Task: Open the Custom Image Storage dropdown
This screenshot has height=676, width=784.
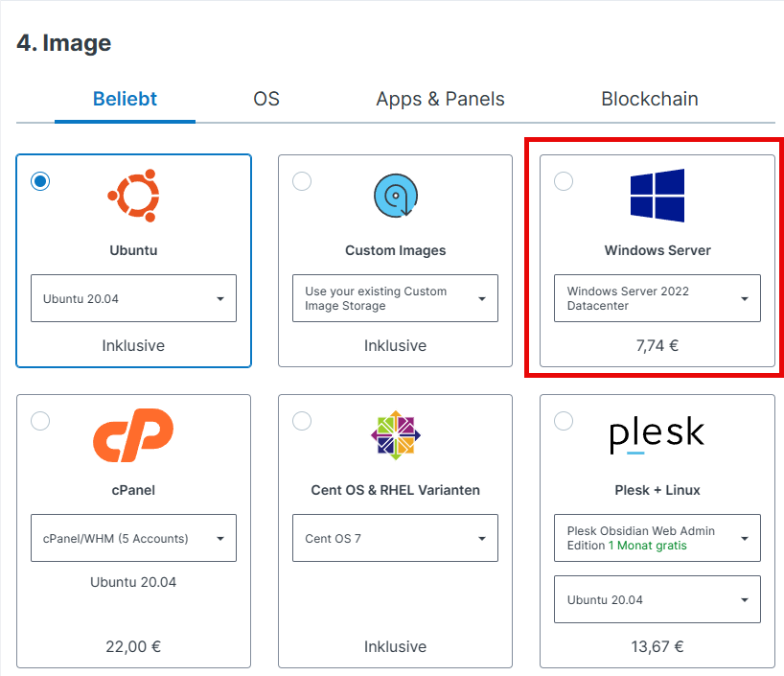Action: (x=395, y=298)
